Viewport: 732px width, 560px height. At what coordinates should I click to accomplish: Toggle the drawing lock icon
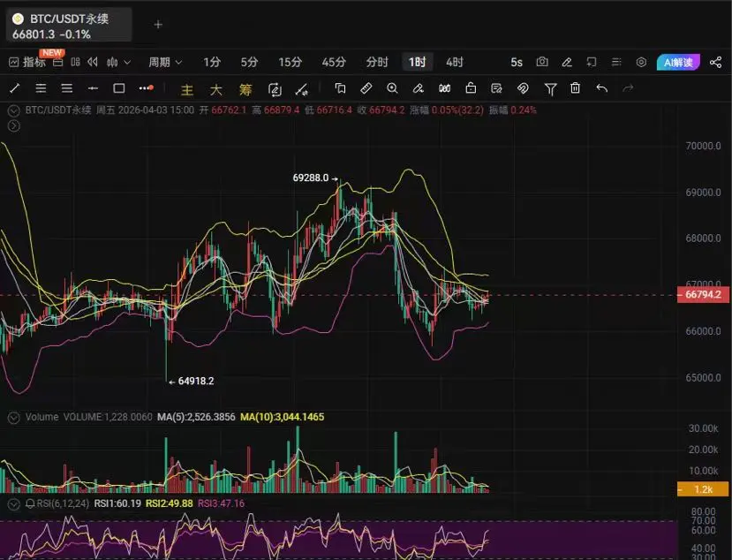471,87
